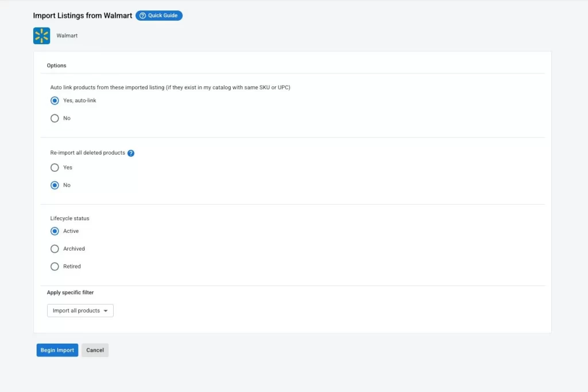Click the 'Lifecycle status' label
Screen dimensions: 588x392
(70, 218)
